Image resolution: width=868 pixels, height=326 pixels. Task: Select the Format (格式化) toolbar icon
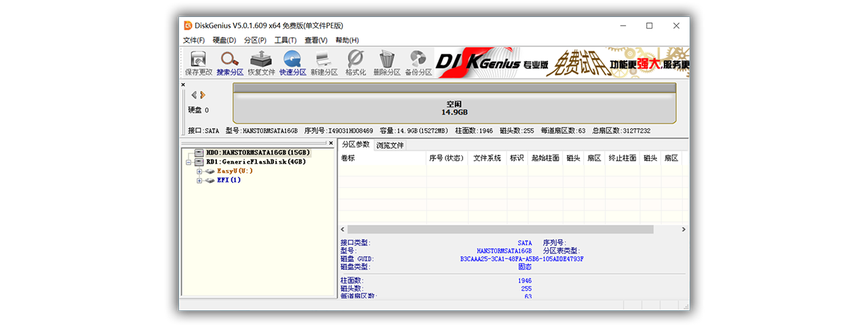pyautogui.click(x=355, y=62)
